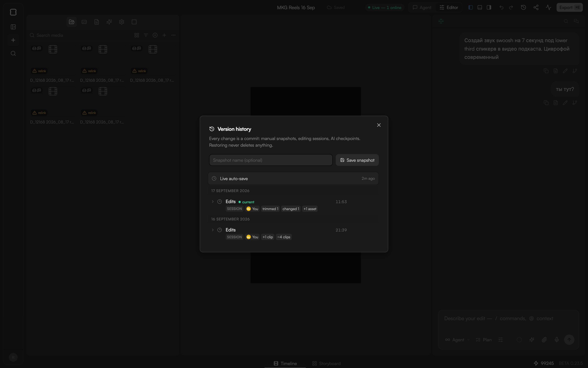This screenshot has width=588, height=368.
Task: Toggle the bottom panel layout
Action: [x=480, y=8]
